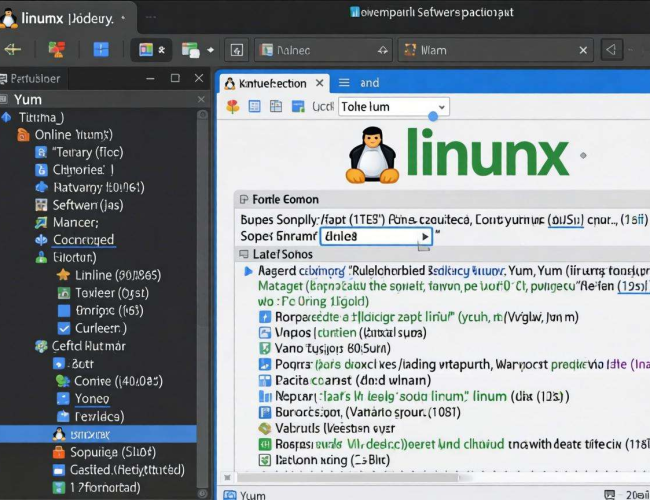Select the Texieer (Oʃst) tree item
Viewport: 650px width, 500px height.
pyautogui.click(x=112, y=293)
